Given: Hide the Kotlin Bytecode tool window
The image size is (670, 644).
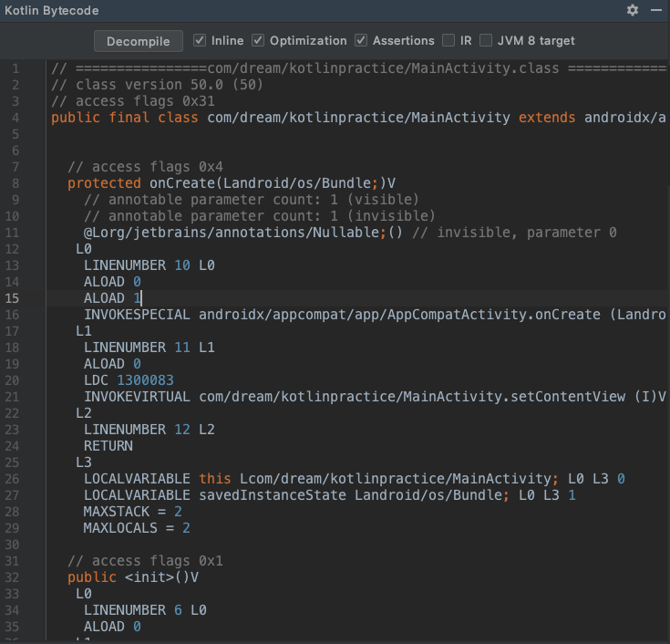Looking at the screenshot, I should (656, 10).
